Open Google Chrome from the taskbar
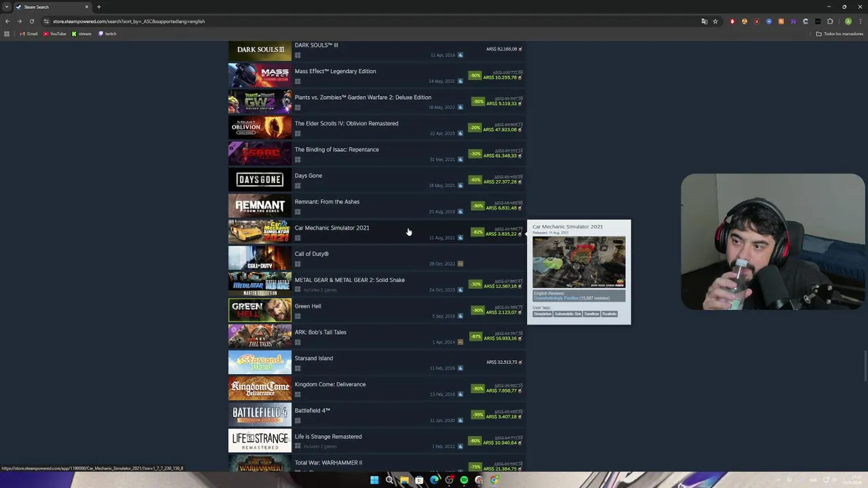Screen dimensions: 868x488 click(494, 480)
